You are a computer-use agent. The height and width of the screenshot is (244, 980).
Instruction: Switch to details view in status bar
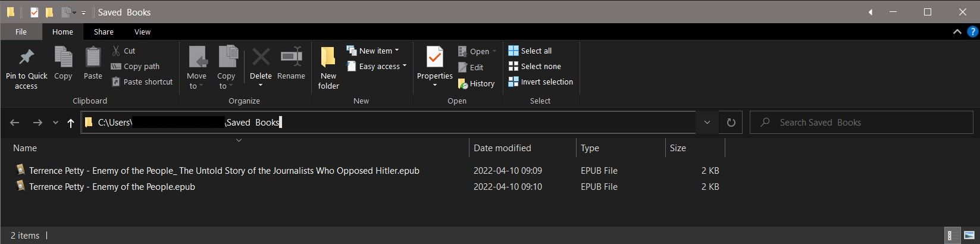951,236
